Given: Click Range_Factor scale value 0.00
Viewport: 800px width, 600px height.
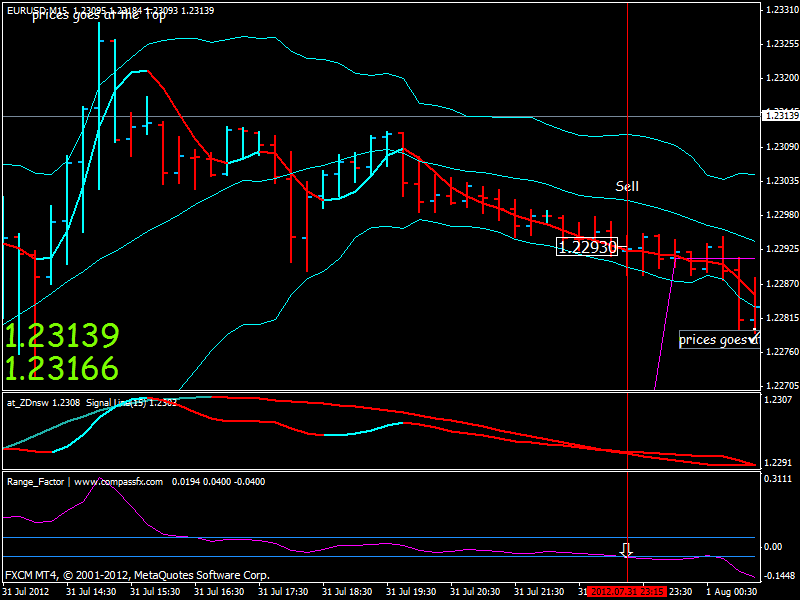Looking at the screenshot, I should (x=773, y=547).
